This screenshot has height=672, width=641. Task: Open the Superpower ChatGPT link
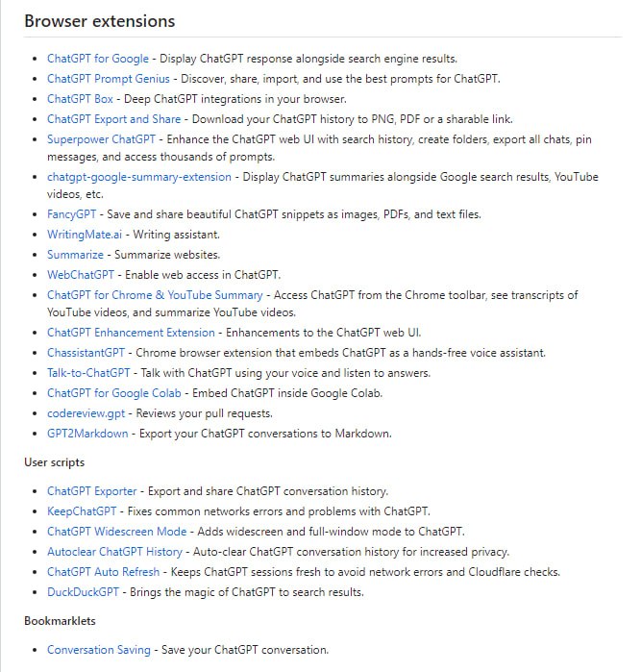point(101,139)
